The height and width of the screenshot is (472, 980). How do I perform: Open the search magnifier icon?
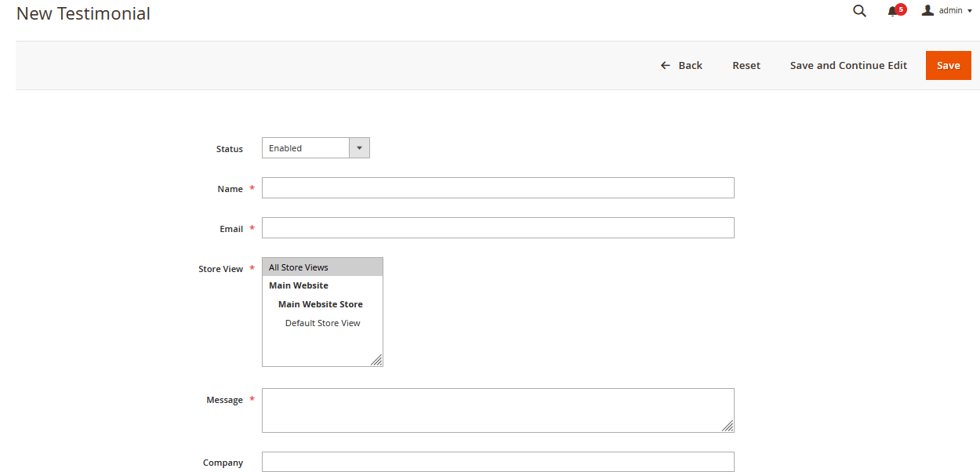[x=859, y=11]
